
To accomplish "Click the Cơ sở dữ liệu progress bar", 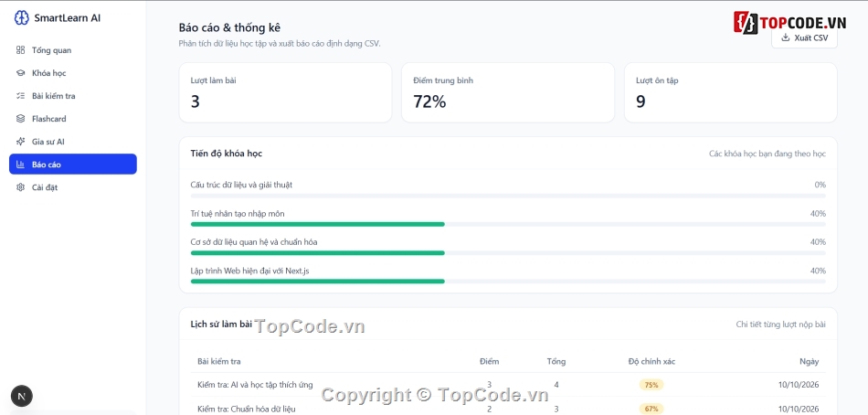I will [x=508, y=252].
